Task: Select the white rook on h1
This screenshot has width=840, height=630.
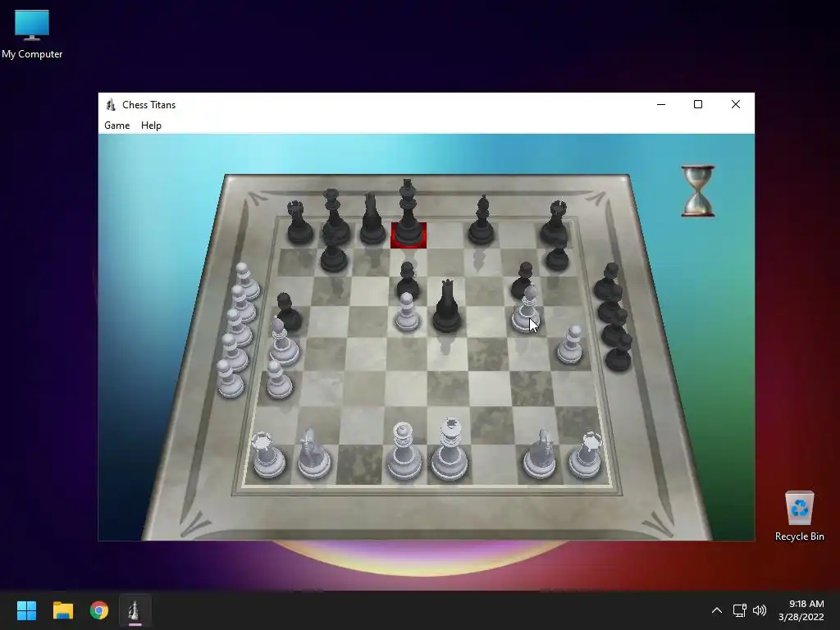Action: 585,455
